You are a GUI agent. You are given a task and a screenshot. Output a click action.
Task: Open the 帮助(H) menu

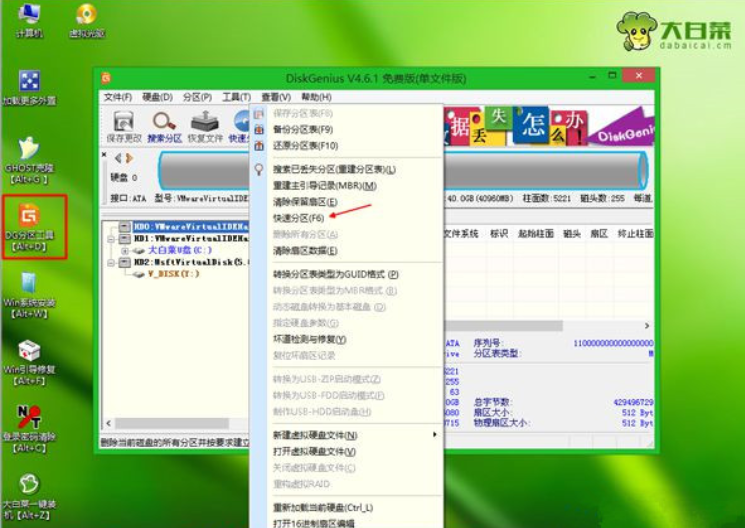(316, 97)
